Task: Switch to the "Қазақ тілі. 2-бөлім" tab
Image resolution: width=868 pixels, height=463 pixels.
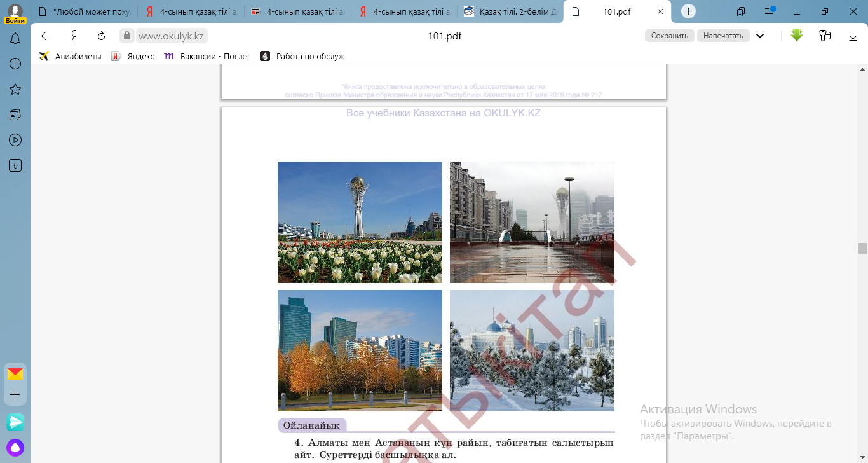Action: (510, 11)
